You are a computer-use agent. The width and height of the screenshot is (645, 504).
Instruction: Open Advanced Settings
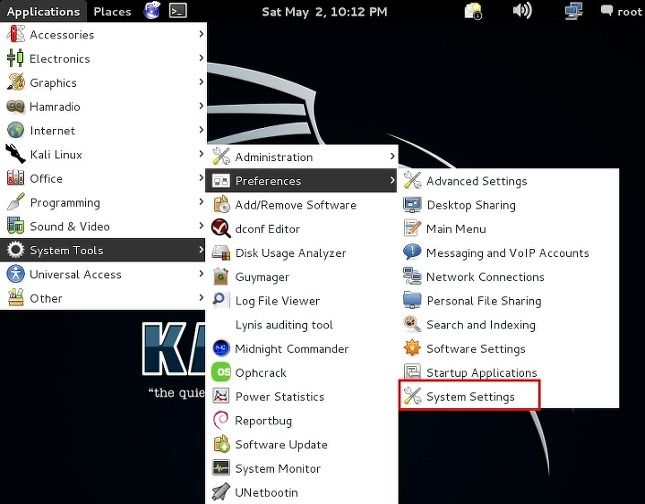tap(509, 181)
